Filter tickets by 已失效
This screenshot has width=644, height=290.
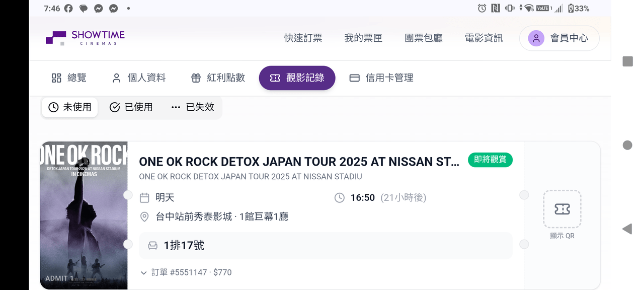click(193, 107)
